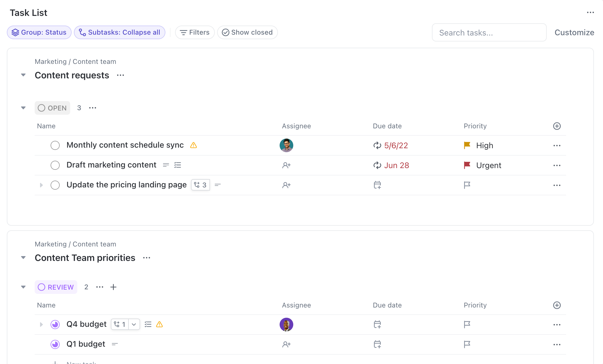Add column with plus icon in OPEN group

pos(557,126)
